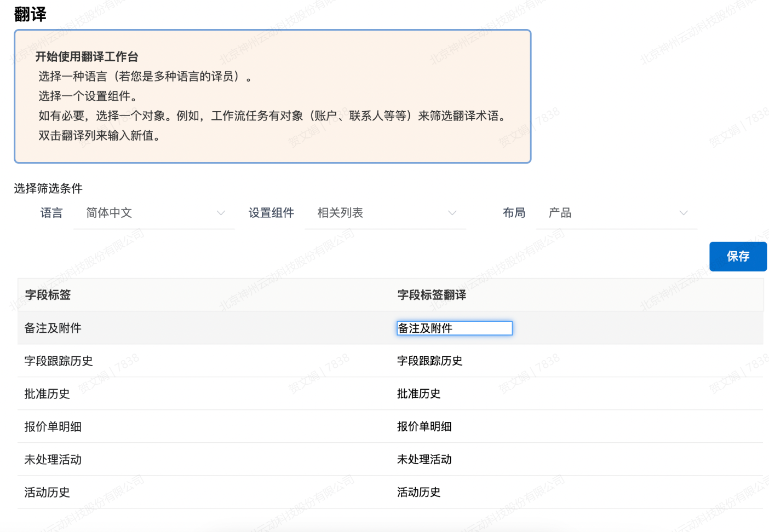Image resolution: width=769 pixels, height=532 pixels.
Task: Click the 报价单明细 field label cell
Action: click(53, 427)
